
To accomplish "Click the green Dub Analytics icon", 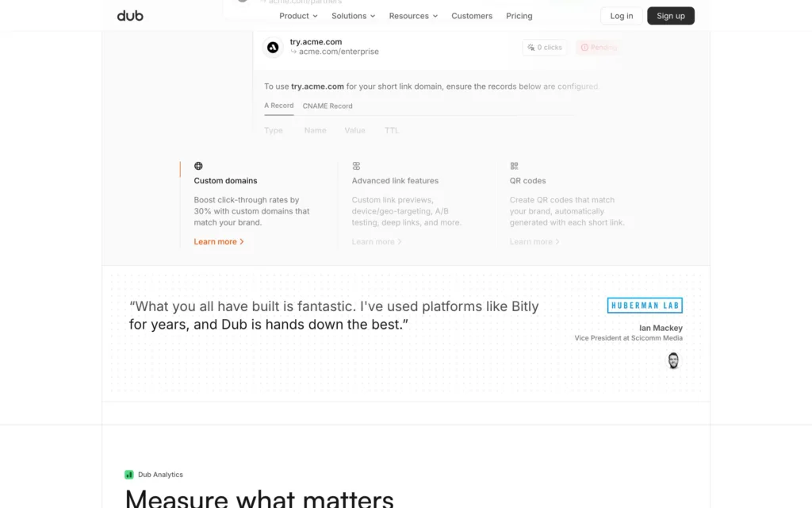I will 129,475.
